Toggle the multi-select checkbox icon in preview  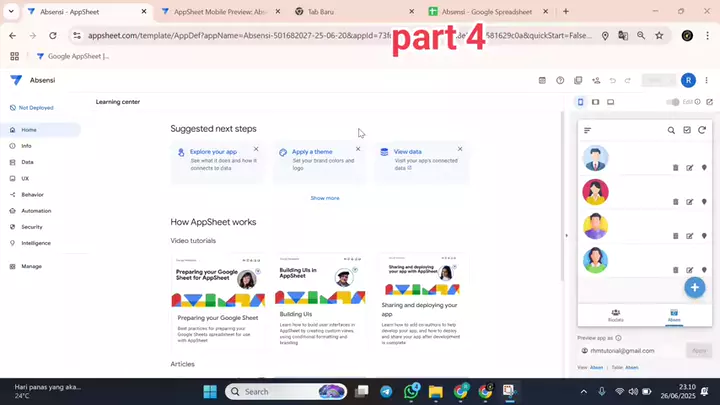(686, 130)
